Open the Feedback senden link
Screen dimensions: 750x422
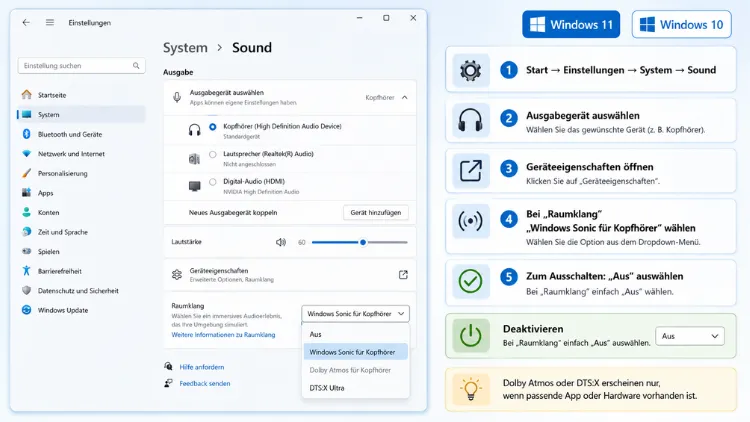click(205, 383)
